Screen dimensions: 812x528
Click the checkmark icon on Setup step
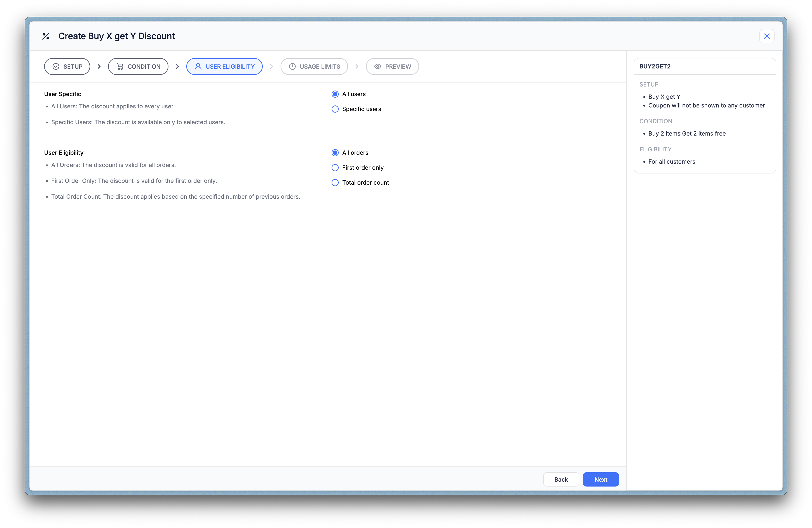(56, 66)
